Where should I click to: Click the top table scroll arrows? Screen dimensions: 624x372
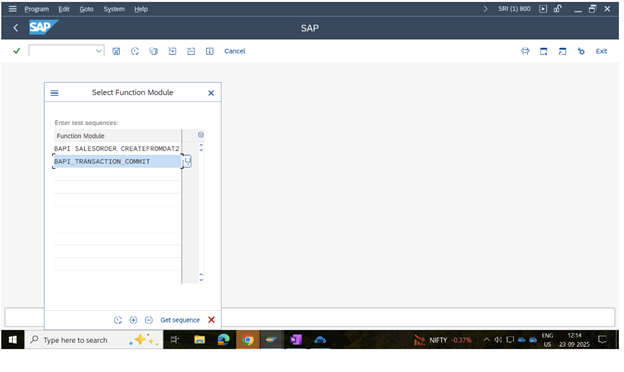point(201,147)
